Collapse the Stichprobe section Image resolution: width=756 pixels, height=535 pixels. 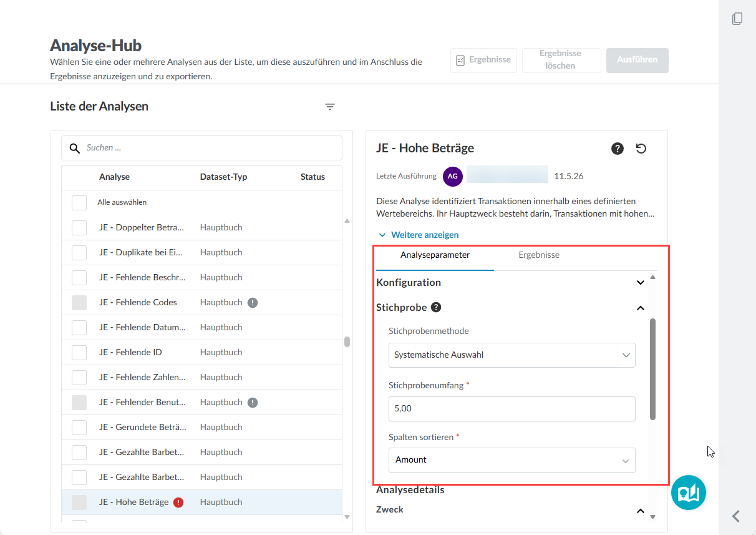[640, 308]
